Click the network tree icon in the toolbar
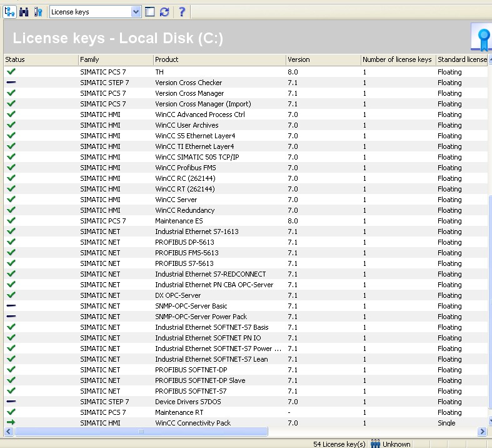Image resolution: width=492 pixels, height=448 pixels. pyautogui.click(x=10, y=12)
